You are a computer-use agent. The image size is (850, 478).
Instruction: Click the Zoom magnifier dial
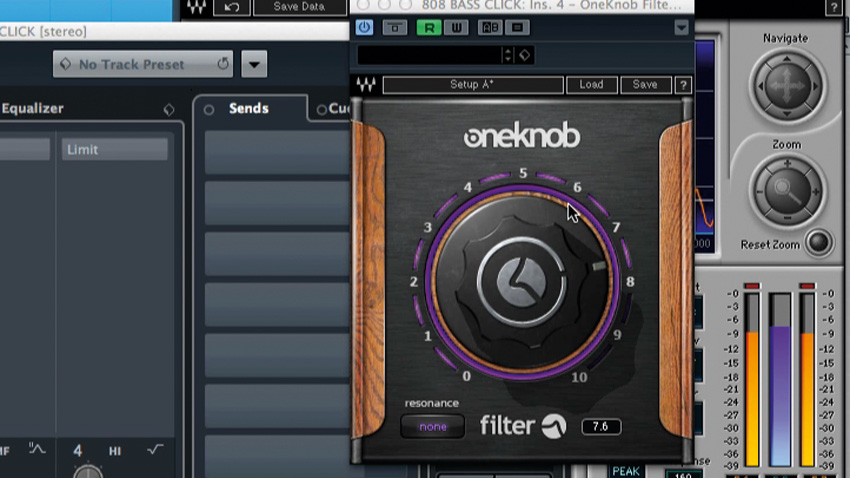(787, 191)
